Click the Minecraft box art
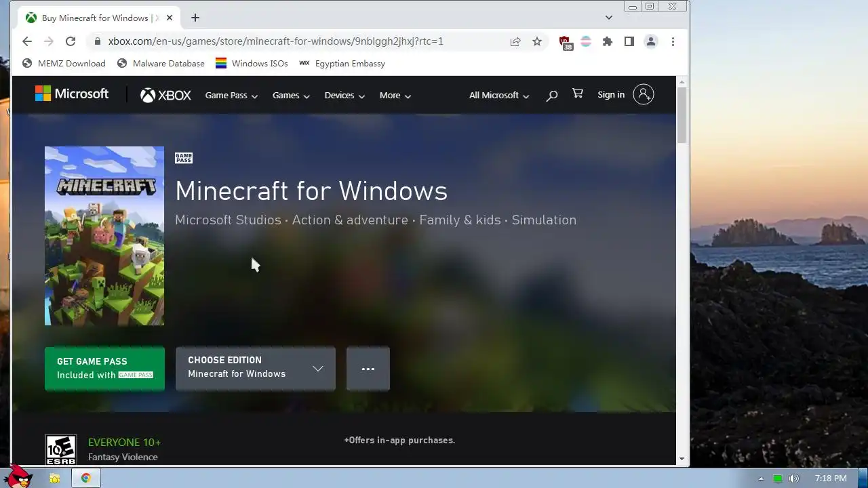 click(x=104, y=236)
